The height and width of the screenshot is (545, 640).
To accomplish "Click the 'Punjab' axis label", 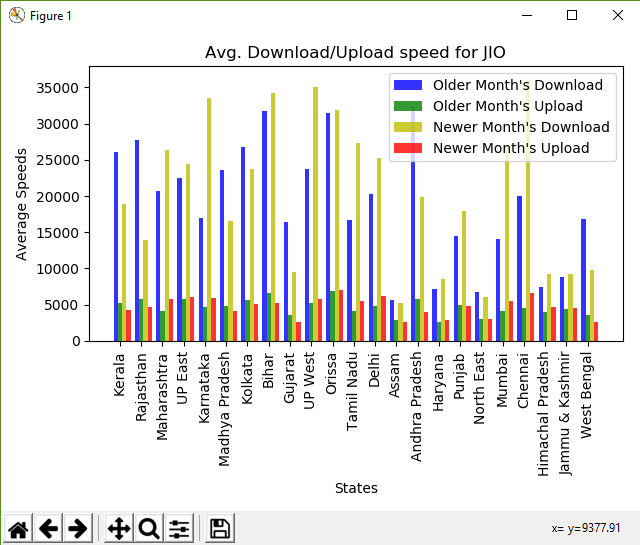I will coord(459,376).
